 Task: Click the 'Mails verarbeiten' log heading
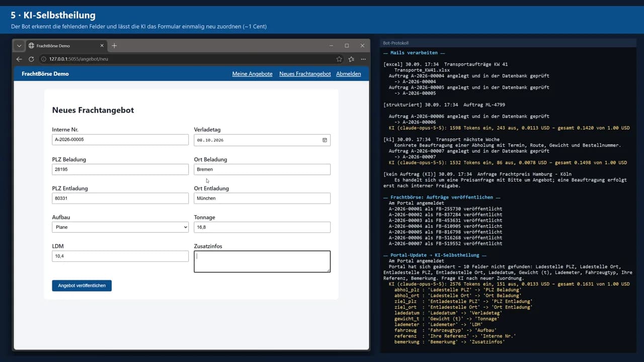(414, 53)
